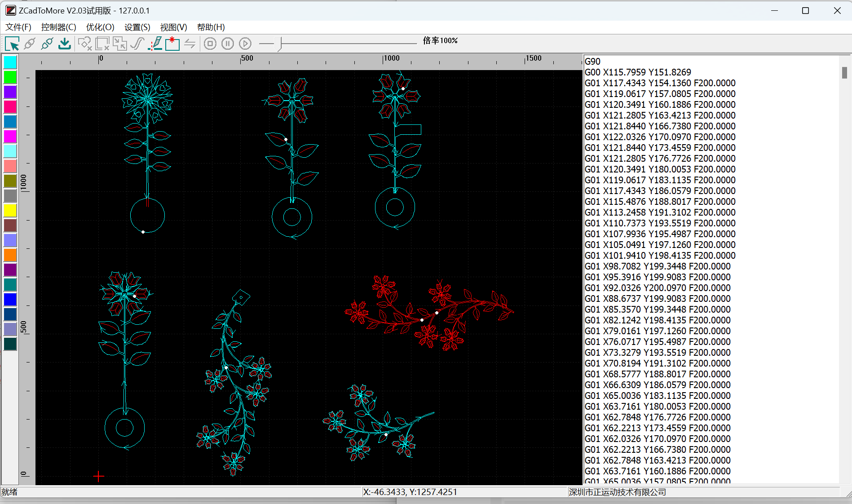852x504 pixels.
Task: Open the 文件(F) menu
Action: coord(18,27)
